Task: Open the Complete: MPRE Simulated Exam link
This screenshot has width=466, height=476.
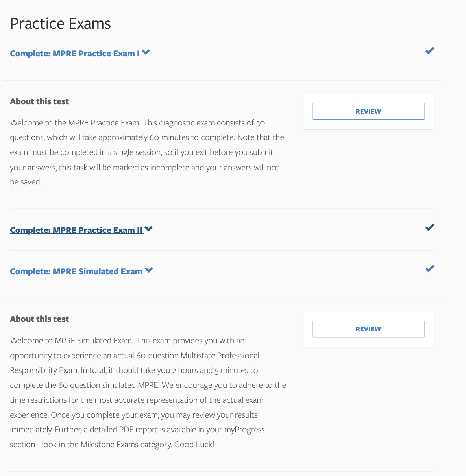Action: click(x=76, y=271)
